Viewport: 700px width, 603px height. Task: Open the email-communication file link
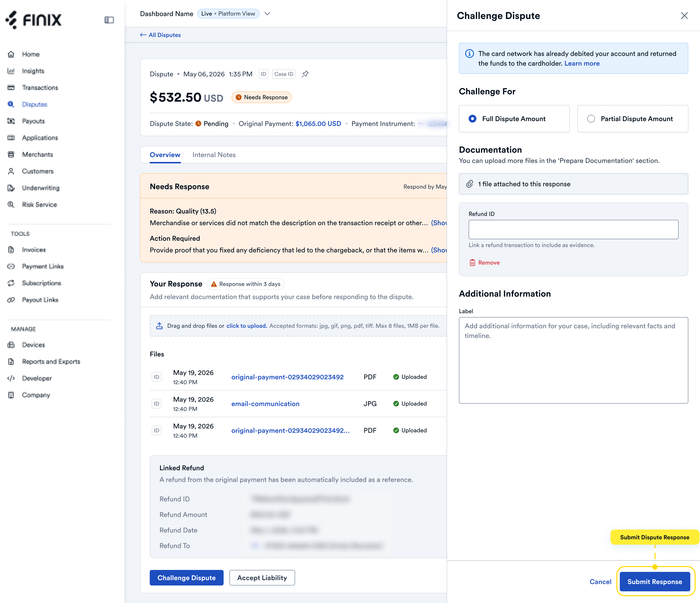point(265,404)
